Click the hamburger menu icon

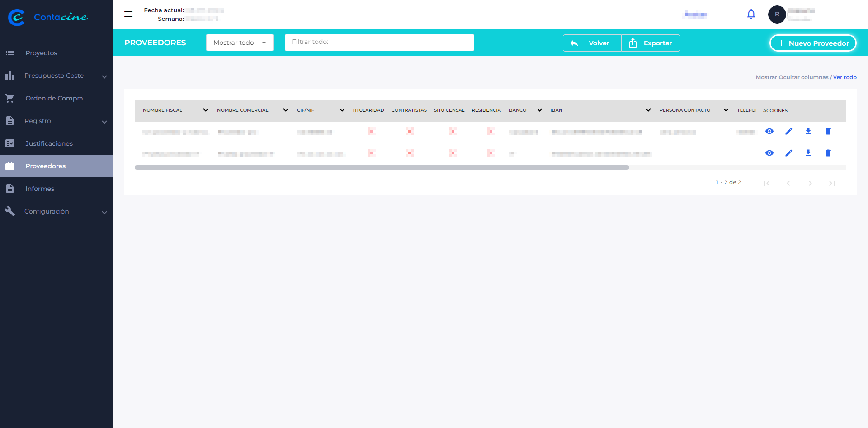[x=128, y=14]
